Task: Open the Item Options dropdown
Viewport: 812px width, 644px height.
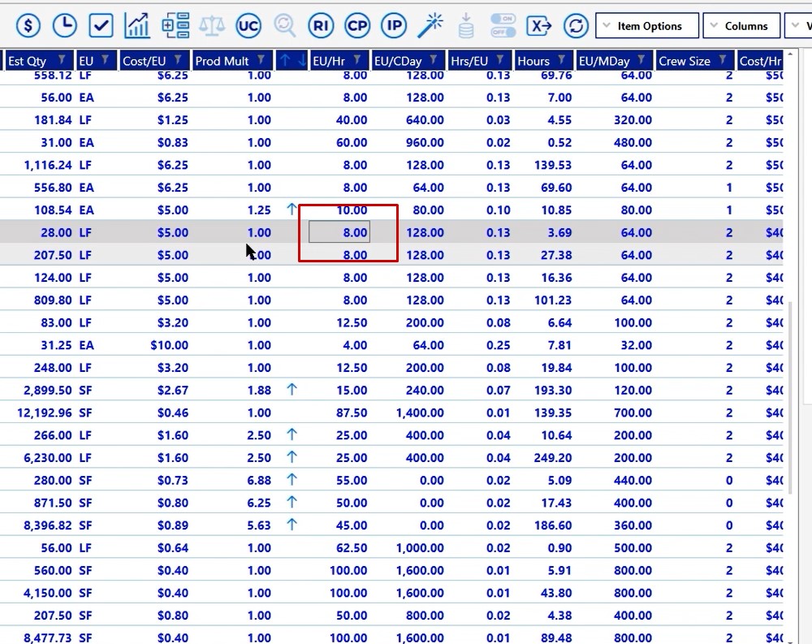Action: coord(648,26)
